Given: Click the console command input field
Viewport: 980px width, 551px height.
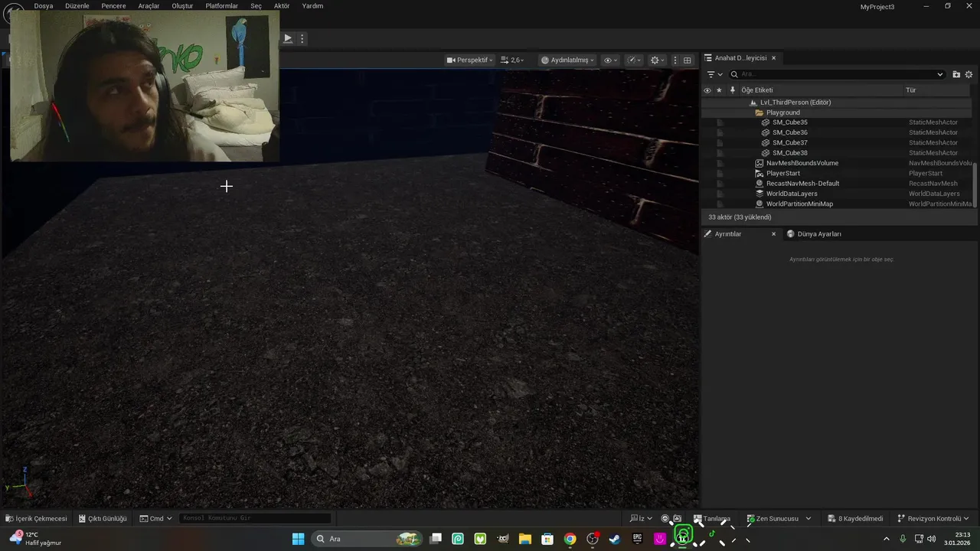Looking at the screenshot, I should [255, 519].
